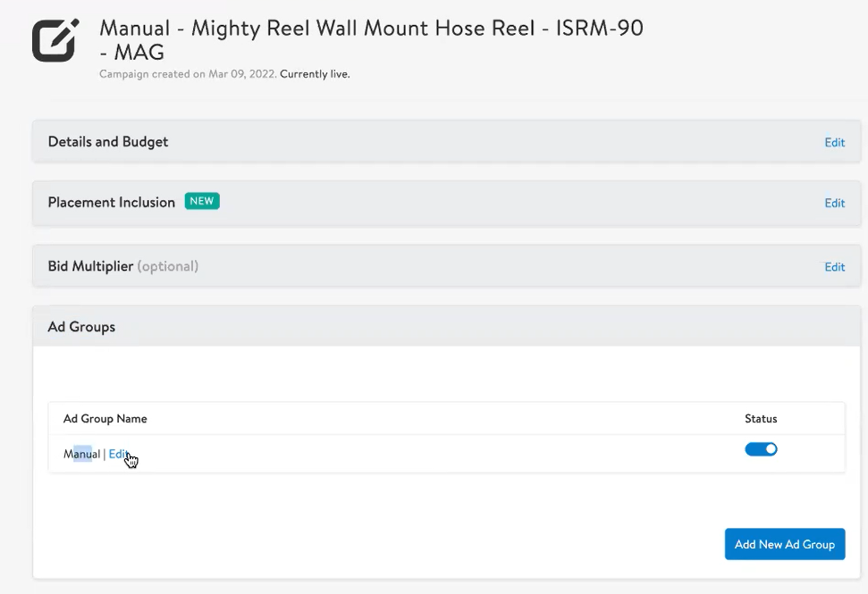The image size is (868, 594).
Task: Expand the Placement Inclusion section
Action: click(111, 202)
